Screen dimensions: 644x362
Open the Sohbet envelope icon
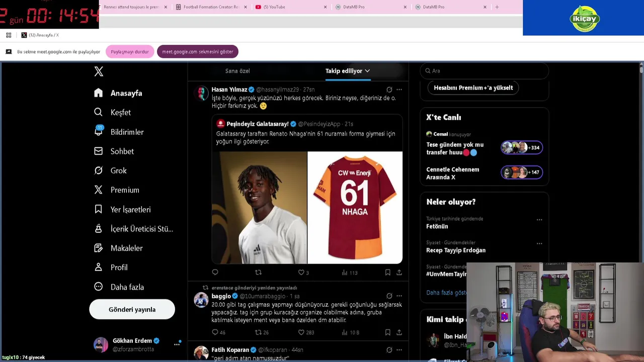99,151
